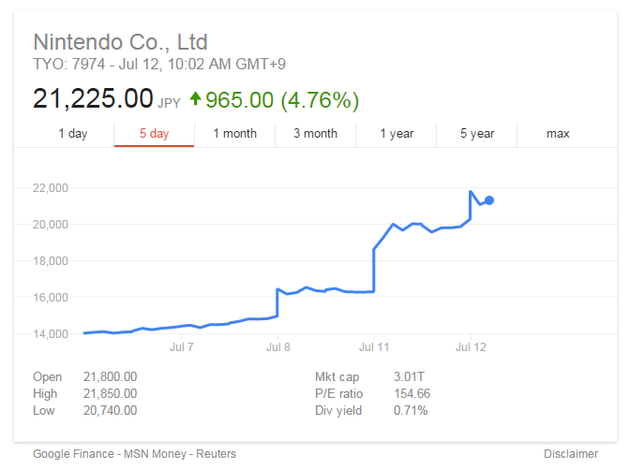Image resolution: width=630 pixels, height=470 pixels.
Task: Visit the Reuters source link
Action: (216, 454)
